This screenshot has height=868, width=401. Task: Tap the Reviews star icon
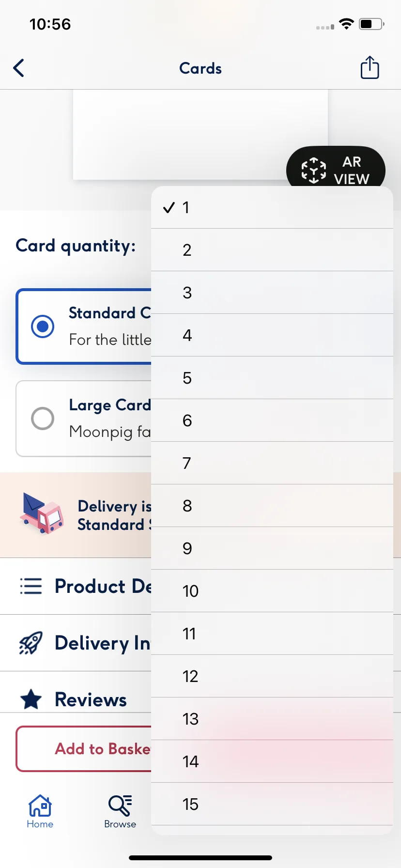(x=31, y=699)
